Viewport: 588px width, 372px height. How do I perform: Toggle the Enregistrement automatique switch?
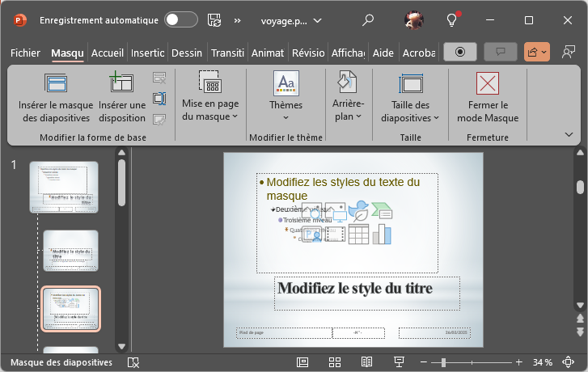181,20
